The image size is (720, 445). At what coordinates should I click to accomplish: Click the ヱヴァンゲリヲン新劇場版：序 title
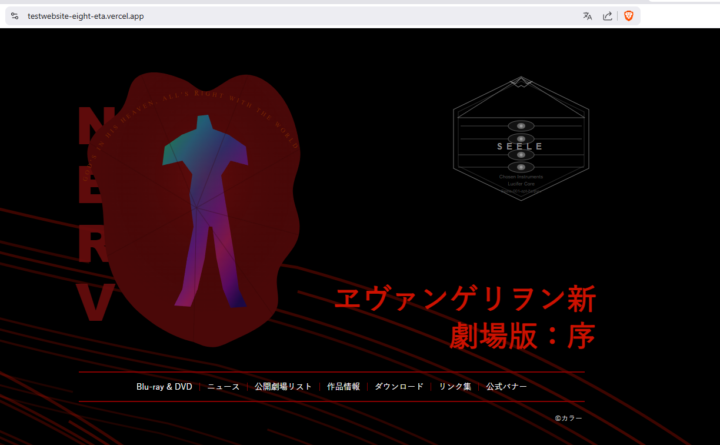click(465, 317)
